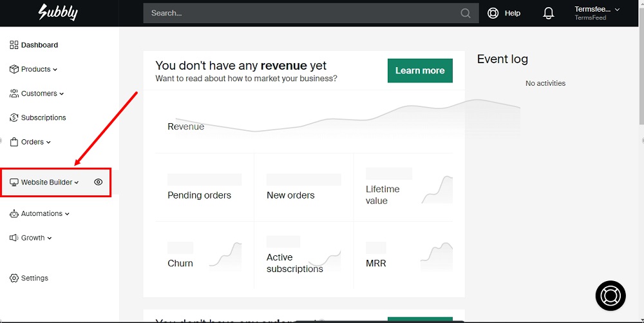Click the Subscriptions icon in sidebar

click(x=14, y=118)
